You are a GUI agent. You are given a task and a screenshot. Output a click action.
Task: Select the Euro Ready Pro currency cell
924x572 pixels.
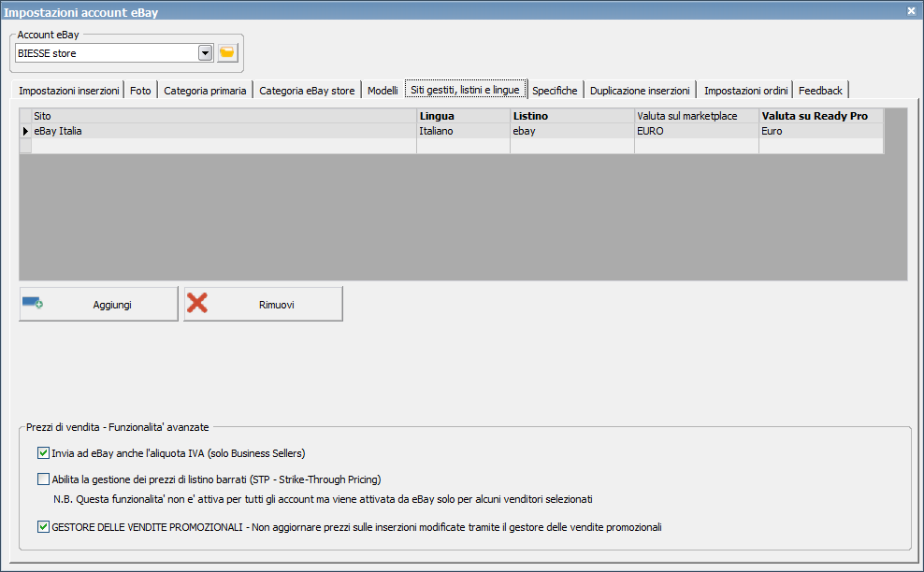(x=821, y=131)
